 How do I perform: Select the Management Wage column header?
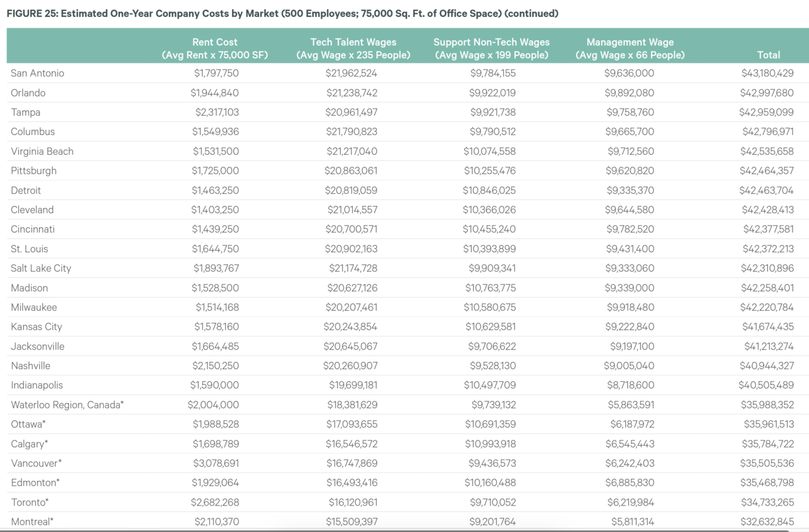pyautogui.click(x=630, y=49)
